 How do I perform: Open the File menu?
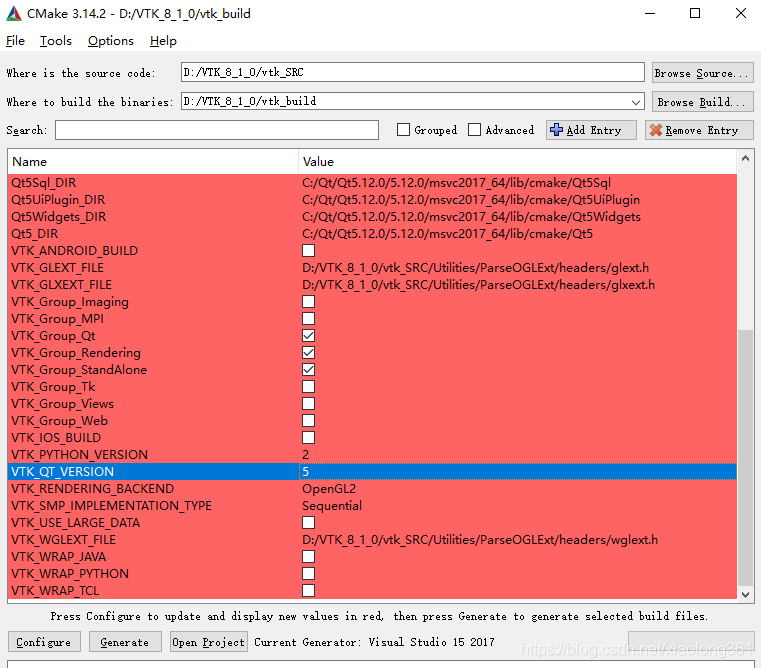coord(15,41)
